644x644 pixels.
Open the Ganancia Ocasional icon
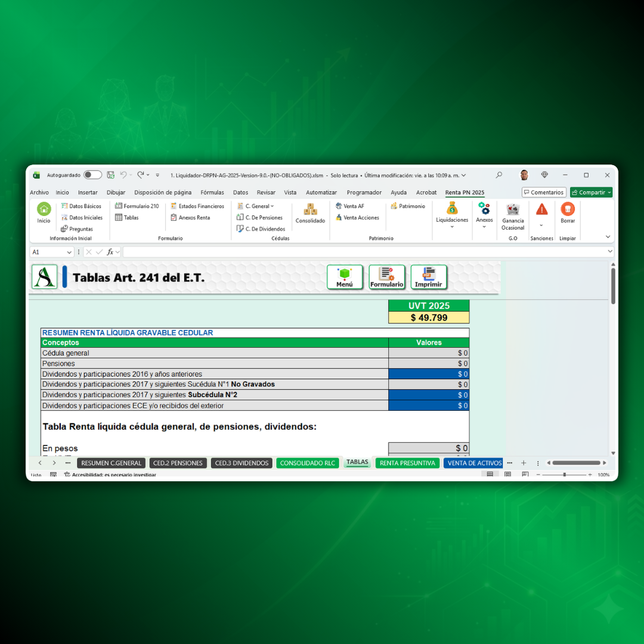pyautogui.click(x=513, y=210)
